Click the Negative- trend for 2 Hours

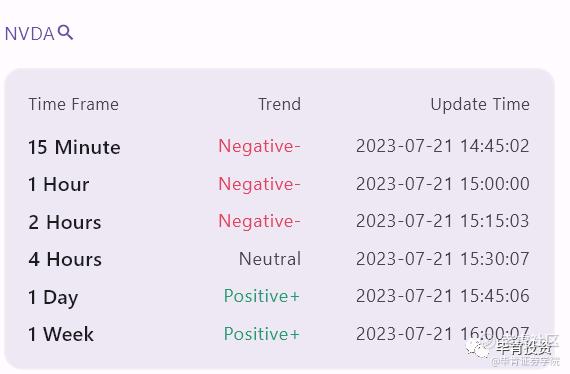tap(259, 221)
